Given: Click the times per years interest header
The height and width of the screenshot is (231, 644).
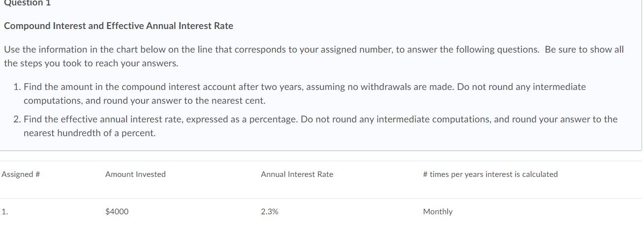Looking at the screenshot, I should [490, 174].
